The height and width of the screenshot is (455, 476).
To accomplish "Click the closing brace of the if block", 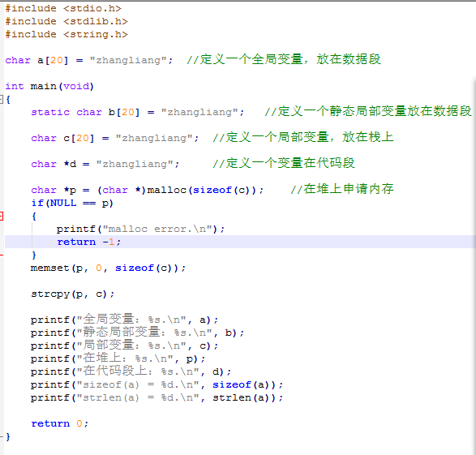I will pyautogui.click(x=34, y=255).
